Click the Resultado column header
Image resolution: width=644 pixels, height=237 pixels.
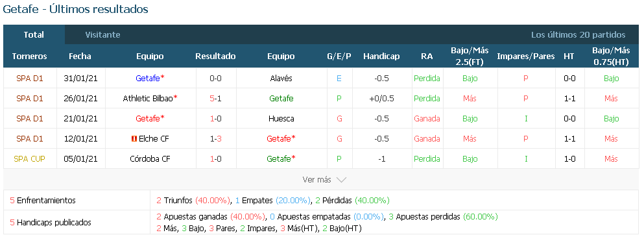click(215, 56)
